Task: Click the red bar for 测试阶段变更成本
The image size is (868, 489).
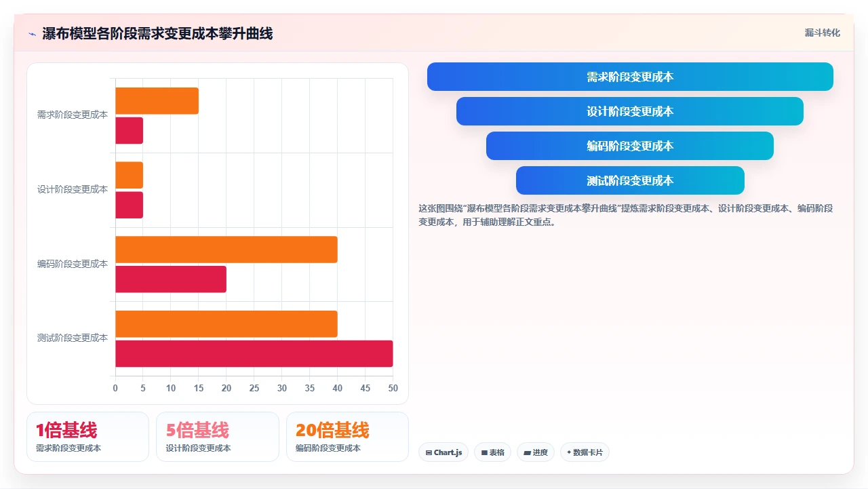Action: (x=254, y=353)
